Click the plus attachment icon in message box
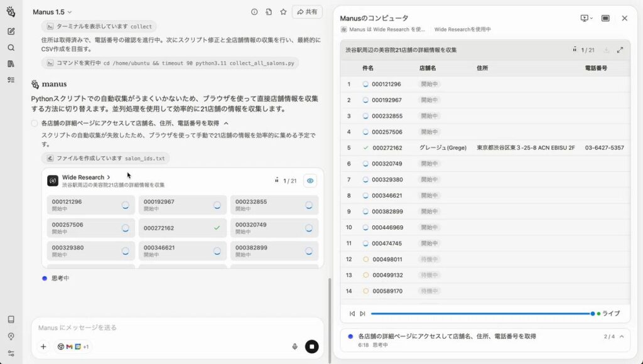Screen dimensions: 643x364 point(43,346)
